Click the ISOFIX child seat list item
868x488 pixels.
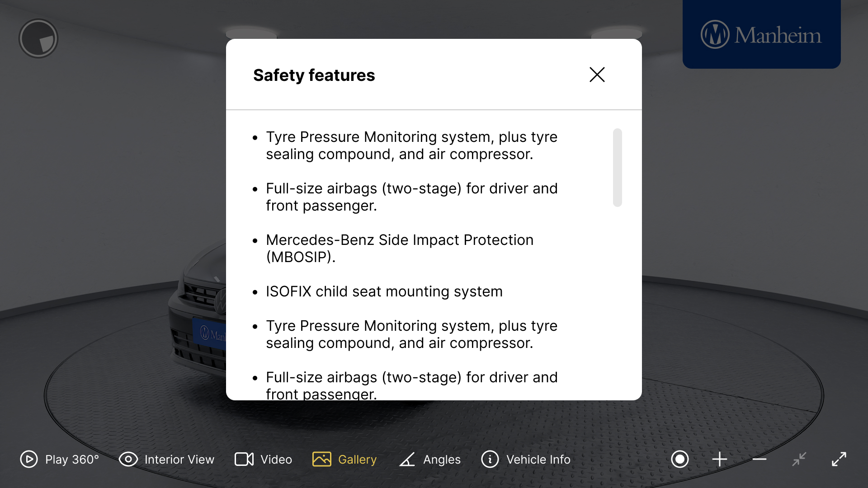[x=384, y=291]
